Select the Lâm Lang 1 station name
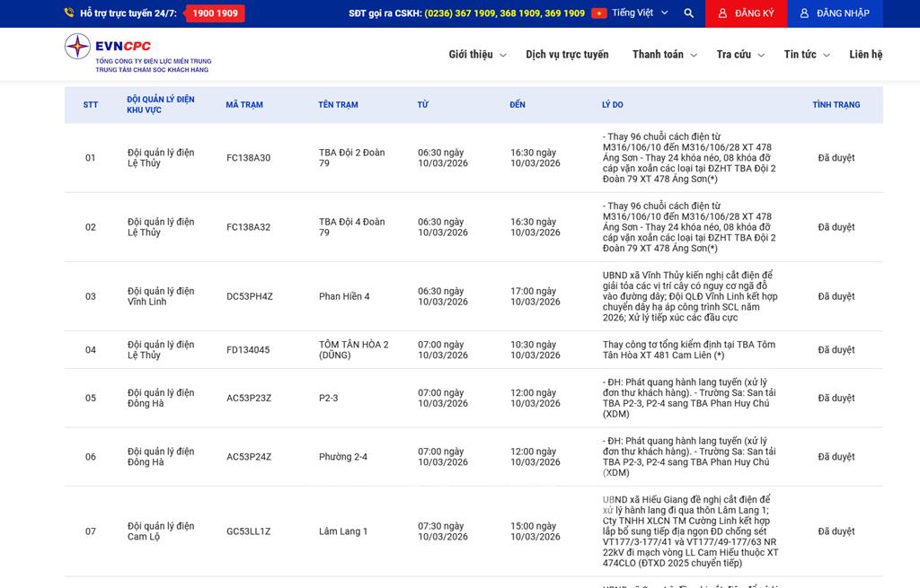The height and width of the screenshot is (588, 920). click(343, 531)
